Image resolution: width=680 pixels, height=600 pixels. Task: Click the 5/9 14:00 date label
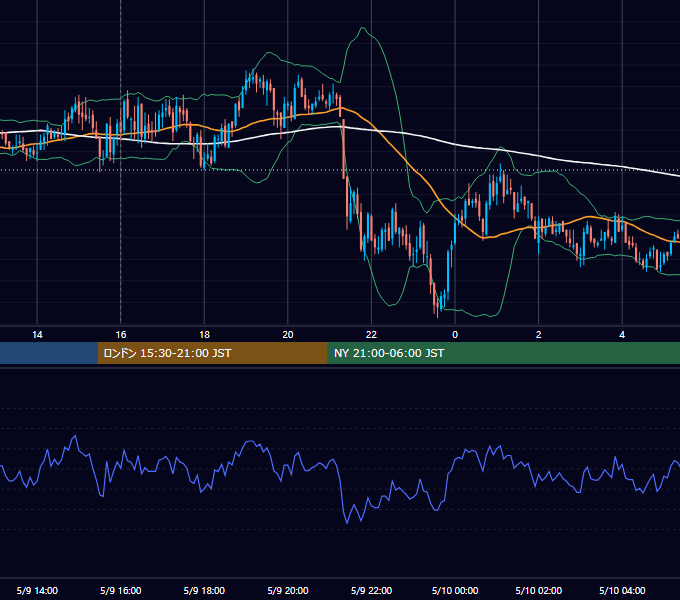37,590
